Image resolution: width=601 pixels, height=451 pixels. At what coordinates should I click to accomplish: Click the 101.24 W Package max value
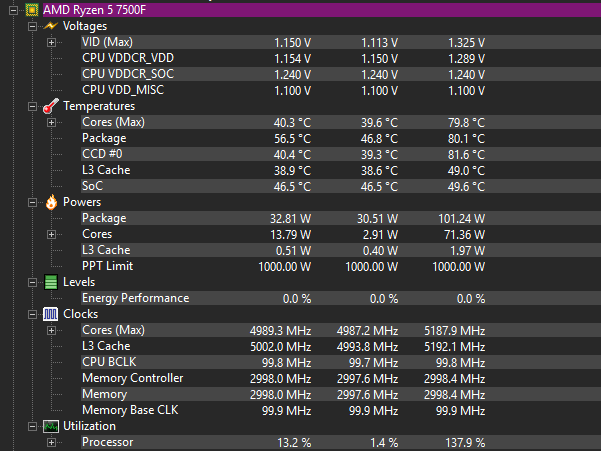462,218
